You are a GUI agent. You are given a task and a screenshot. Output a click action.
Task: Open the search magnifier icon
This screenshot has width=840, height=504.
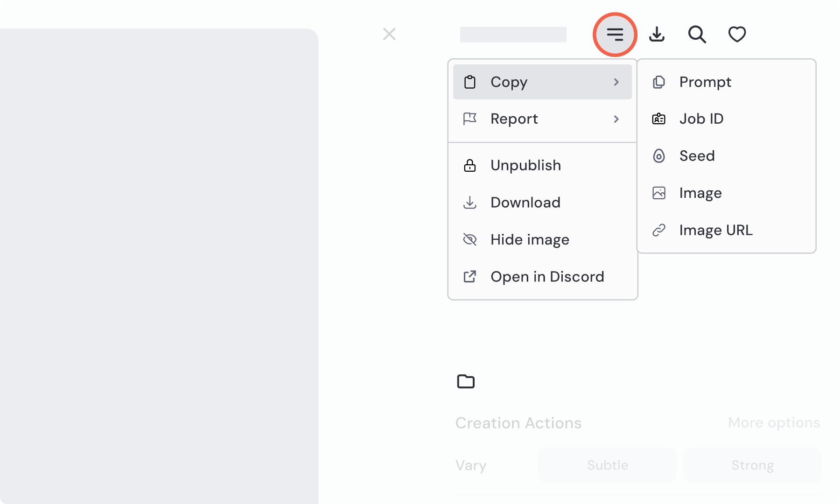(697, 35)
